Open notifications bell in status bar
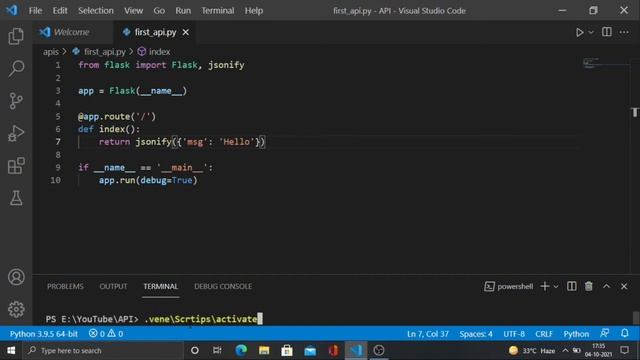The image size is (640, 360). coord(624,333)
